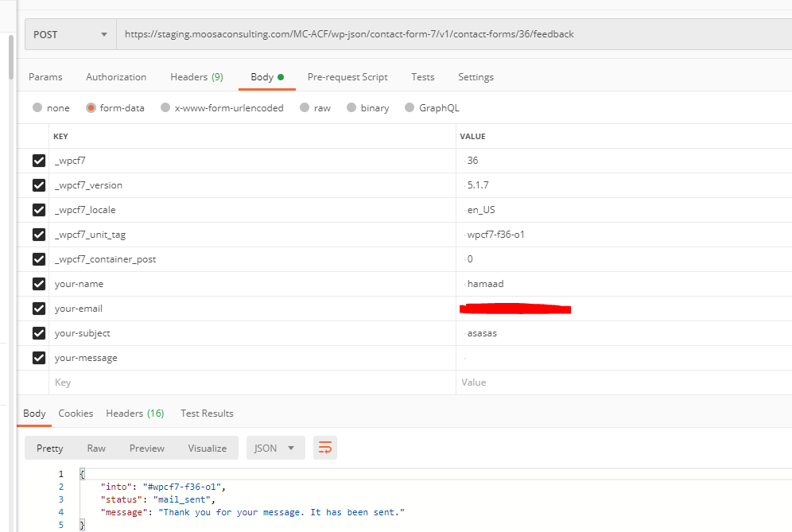792x532 pixels.
Task: Click the empty Key field in new row
Action: click(x=239, y=382)
